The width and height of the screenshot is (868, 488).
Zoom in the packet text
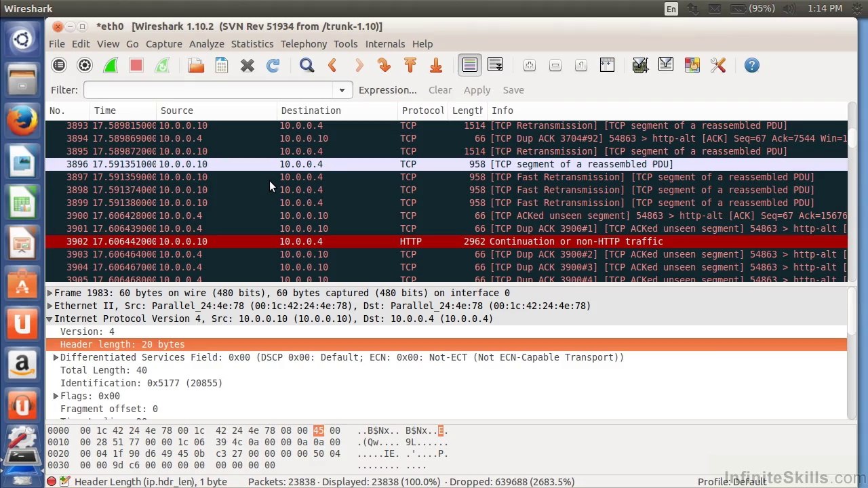pyautogui.click(x=530, y=65)
